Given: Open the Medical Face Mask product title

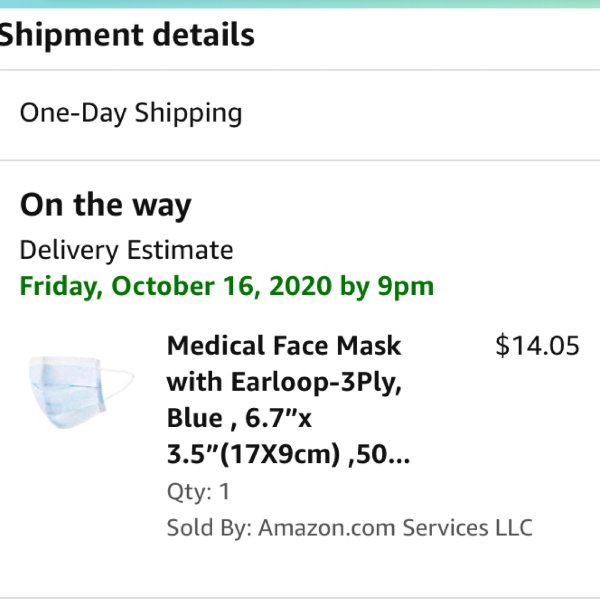Looking at the screenshot, I should point(288,399).
